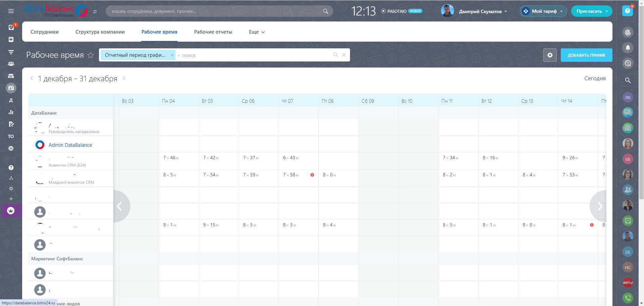Screen dimensions: 644x306
Task: Click the ДОБАВИТЬ ГРАФИК button
Action: (x=586, y=55)
